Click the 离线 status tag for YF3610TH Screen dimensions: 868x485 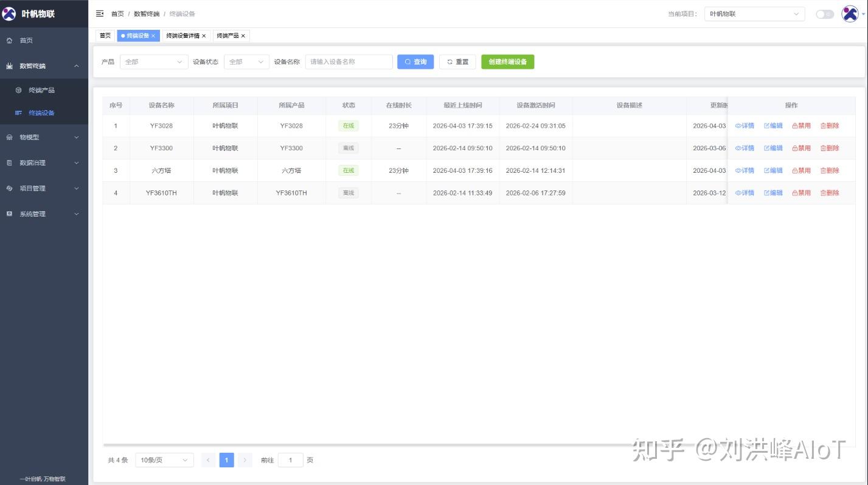coord(348,193)
